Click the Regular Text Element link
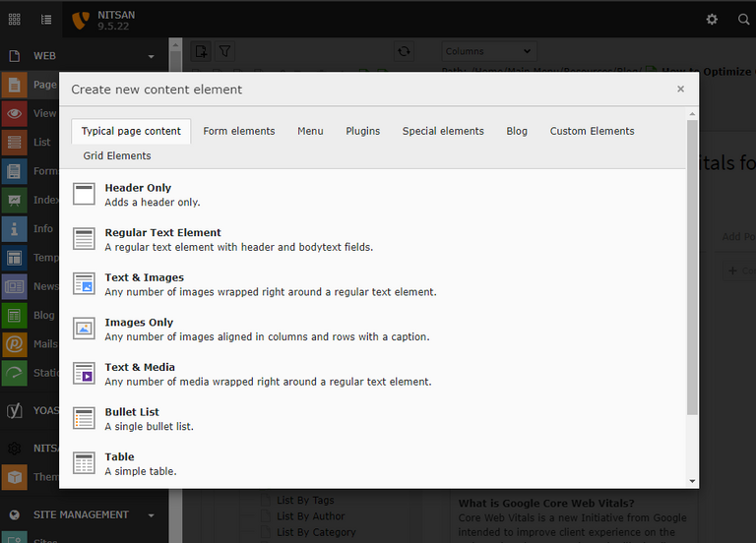 click(162, 233)
